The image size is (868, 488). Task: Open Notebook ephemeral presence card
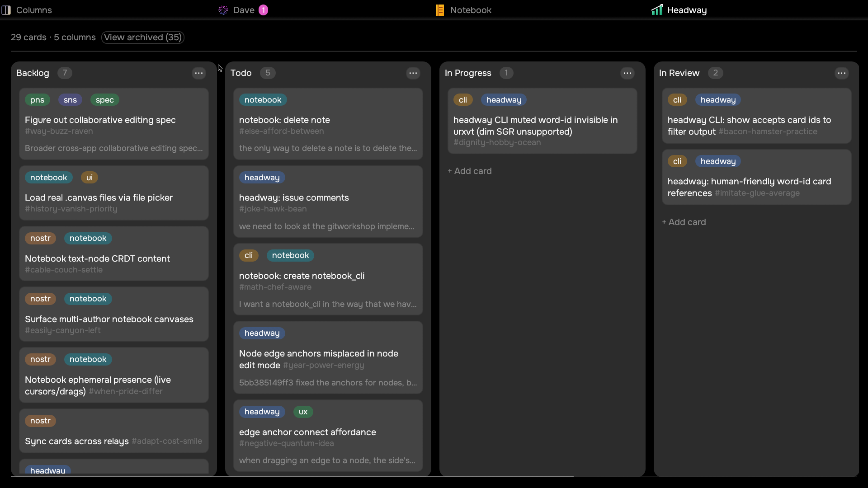[114, 375]
